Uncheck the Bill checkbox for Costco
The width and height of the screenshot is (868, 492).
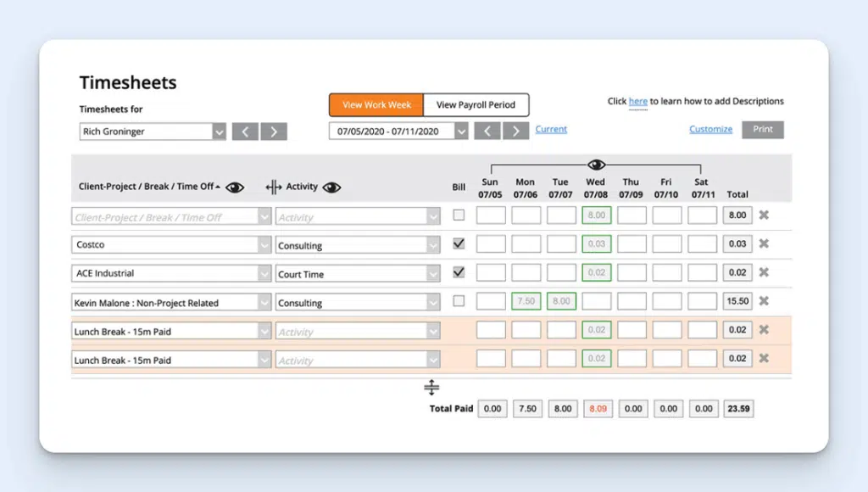click(x=459, y=244)
